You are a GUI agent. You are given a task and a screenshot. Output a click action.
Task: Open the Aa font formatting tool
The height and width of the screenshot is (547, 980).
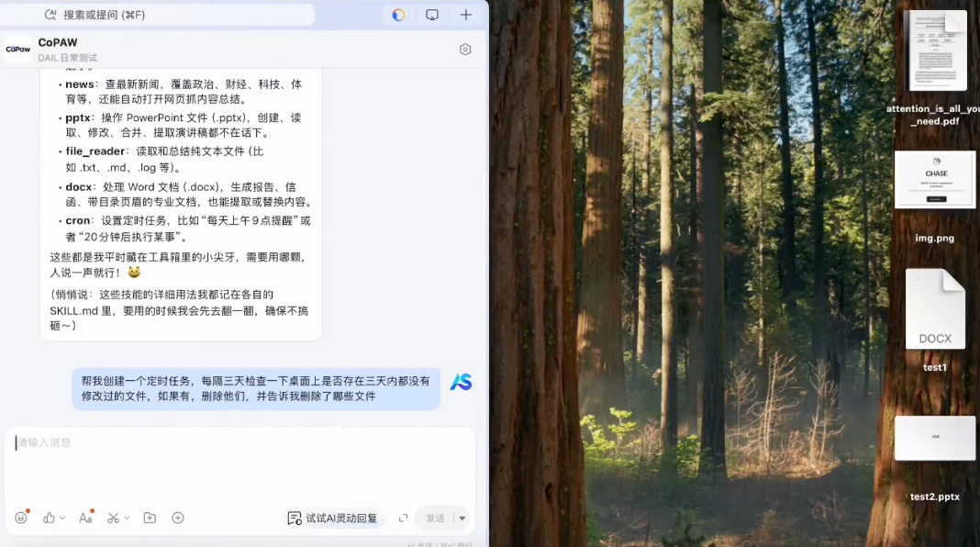[x=85, y=518]
